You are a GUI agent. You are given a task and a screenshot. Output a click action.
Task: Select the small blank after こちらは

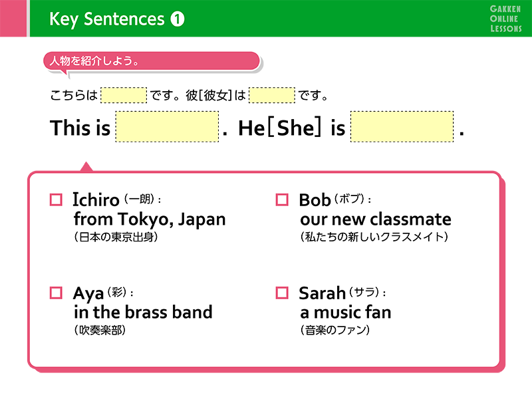(x=124, y=95)
